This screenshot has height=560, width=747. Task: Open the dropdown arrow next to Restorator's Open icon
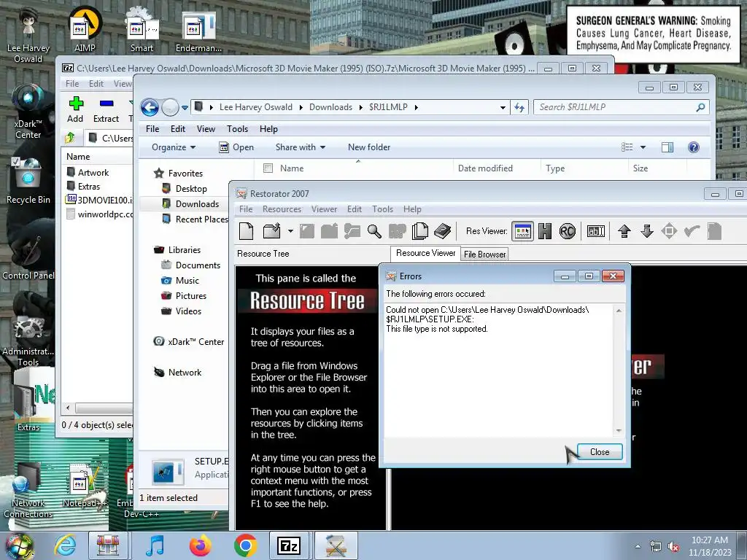coord(290,231)
